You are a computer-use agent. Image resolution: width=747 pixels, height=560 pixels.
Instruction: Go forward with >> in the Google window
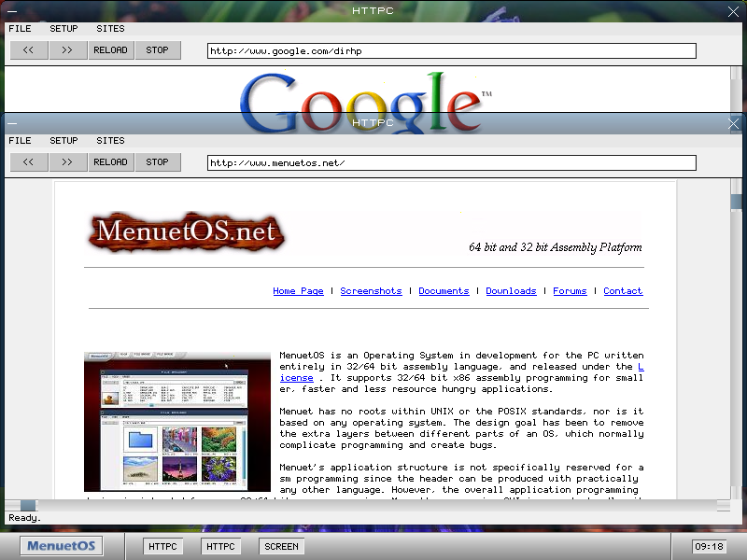(x=67, y=50)
